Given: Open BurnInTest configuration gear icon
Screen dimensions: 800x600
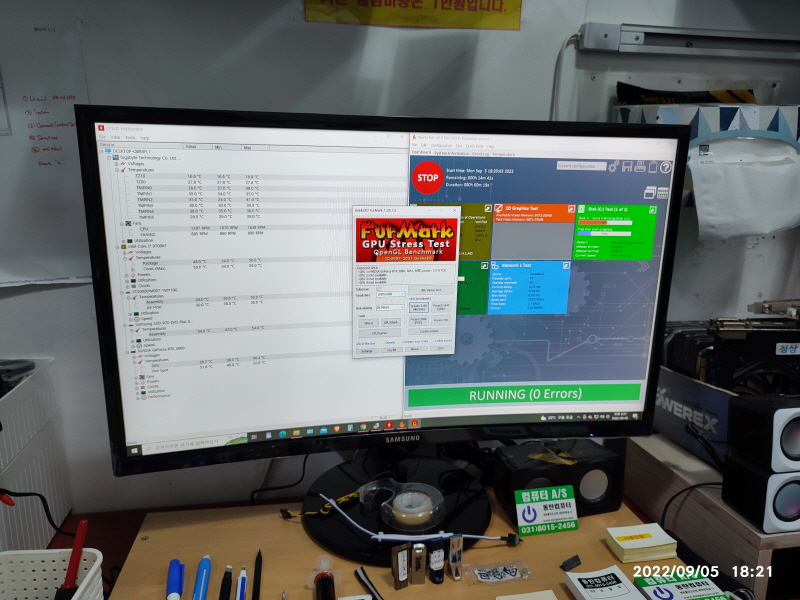Looking at the screenshot, I should click(613, 166).
